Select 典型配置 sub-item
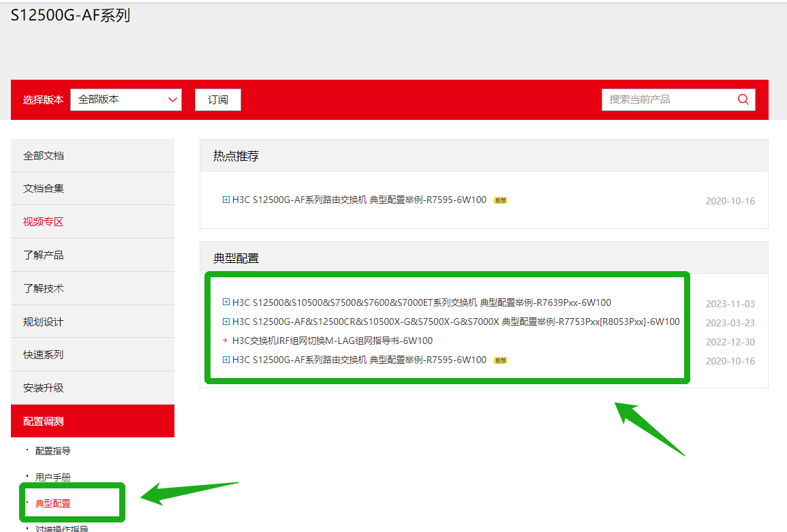787x532 pixels. pyautogui.click(x=52, y=503)
